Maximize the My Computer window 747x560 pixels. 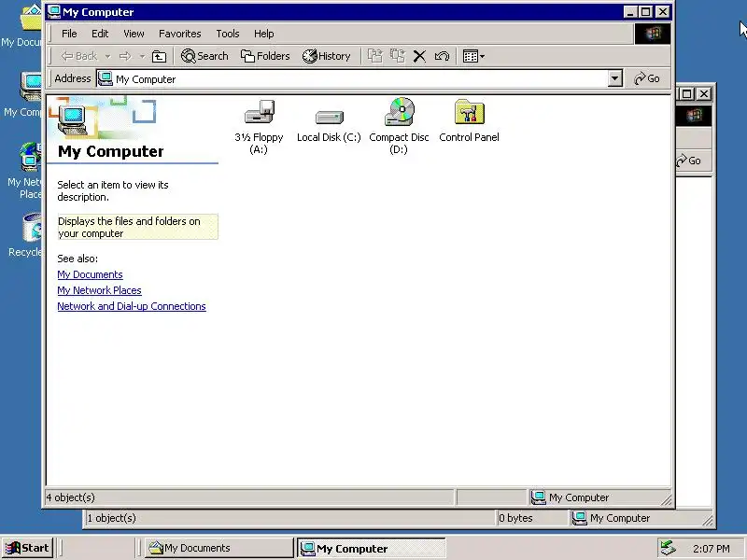tap(645, 12)
